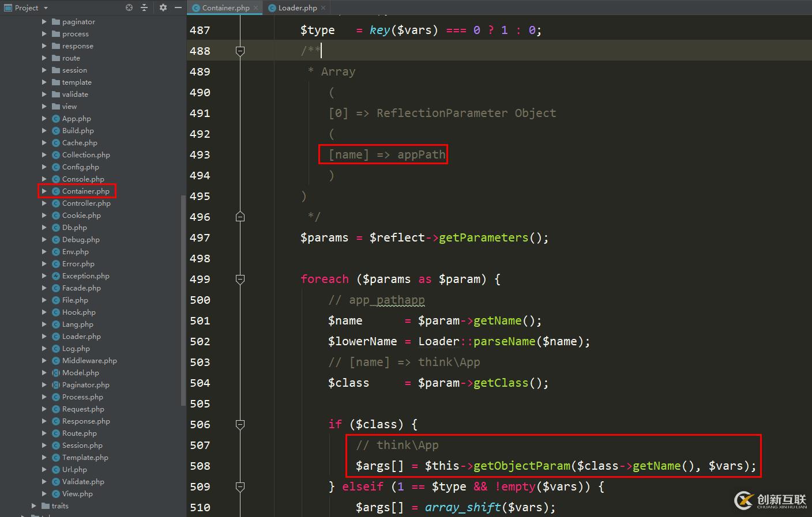Expand the traits folder
Image resolution: width=812 pixels, height=517 pixels.
pos(34,505)
